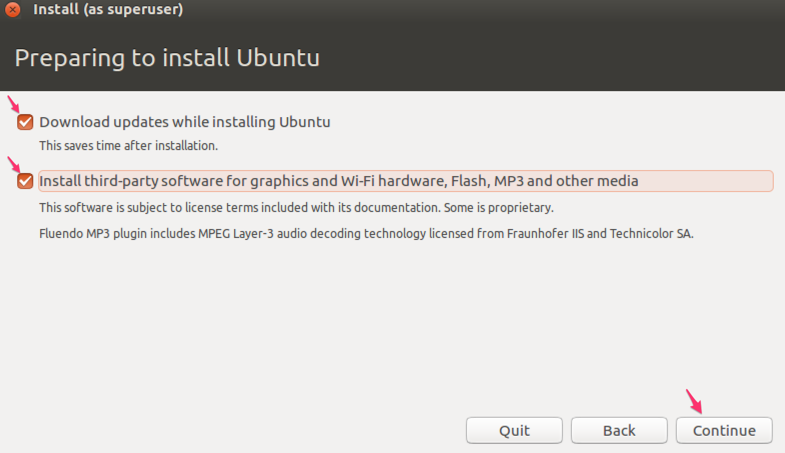Click the Fluendo MP3 plugin notice line
785x453 pixels.
tap(366, 234)
